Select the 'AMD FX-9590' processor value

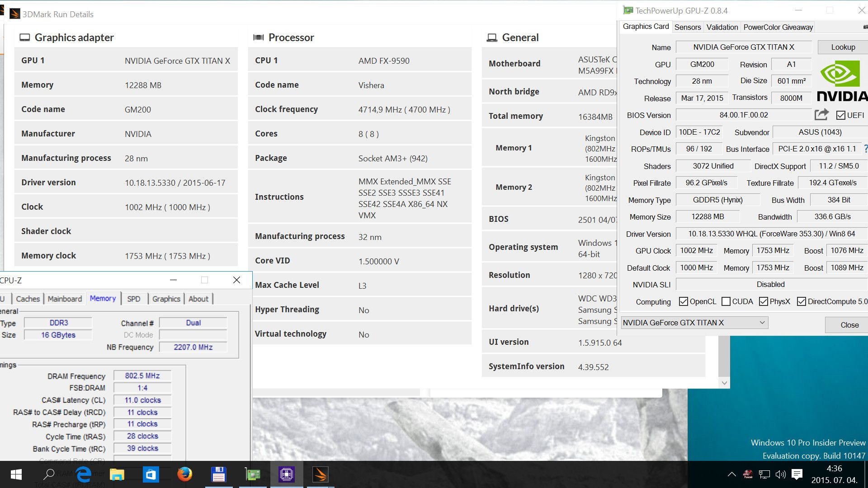point(384,61)
